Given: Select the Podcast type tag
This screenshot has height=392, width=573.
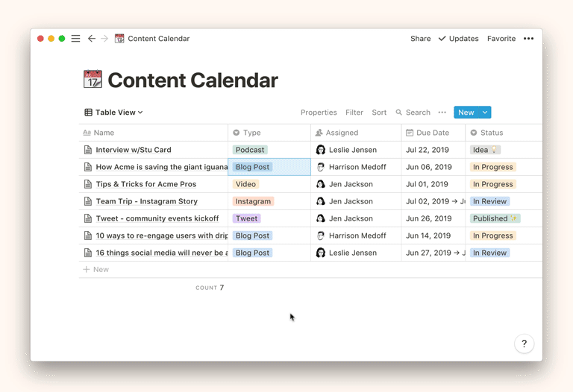Looking at the screenshot, I should click(250, 150).
